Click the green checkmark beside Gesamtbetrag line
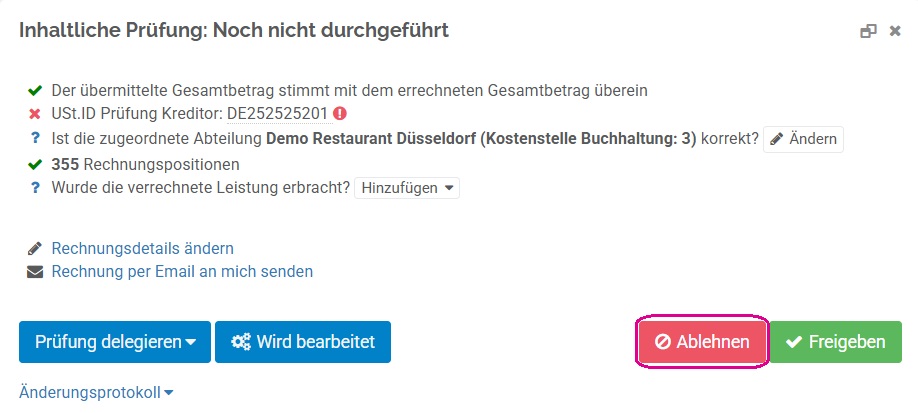This screenshot has width=918, height=413. click(35, 91)
